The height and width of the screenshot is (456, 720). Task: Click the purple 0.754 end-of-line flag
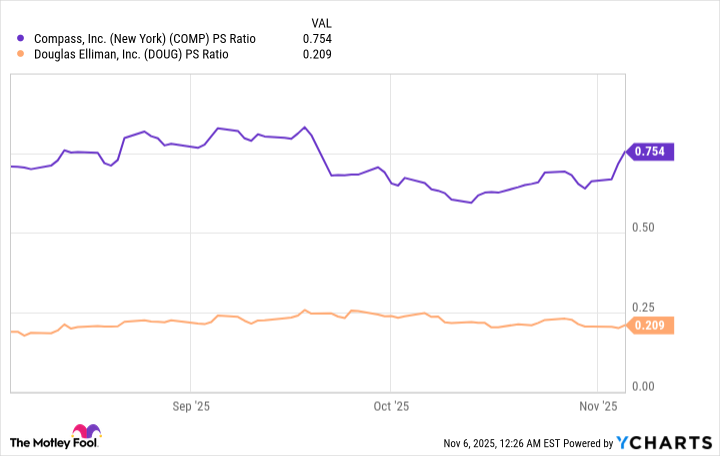pos(652,152)
